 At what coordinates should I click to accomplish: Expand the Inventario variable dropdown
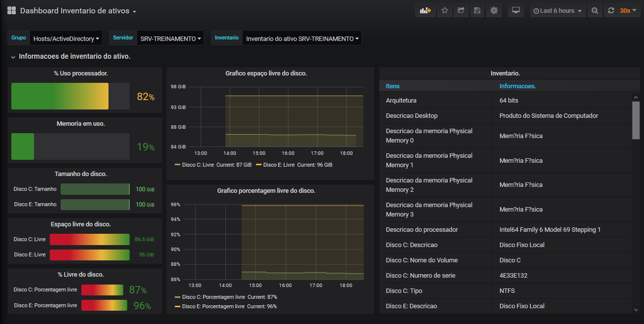coord(302,38)
